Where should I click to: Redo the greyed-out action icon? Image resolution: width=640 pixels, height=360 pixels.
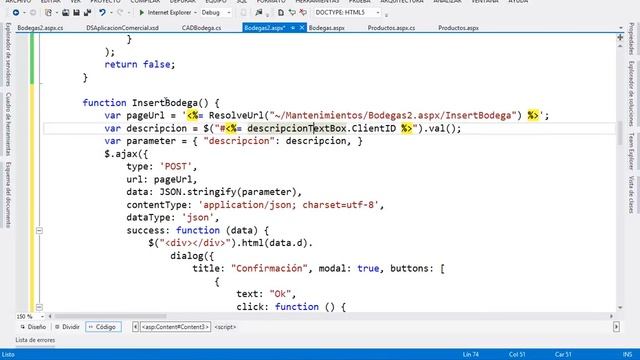(x=120, y=13)
